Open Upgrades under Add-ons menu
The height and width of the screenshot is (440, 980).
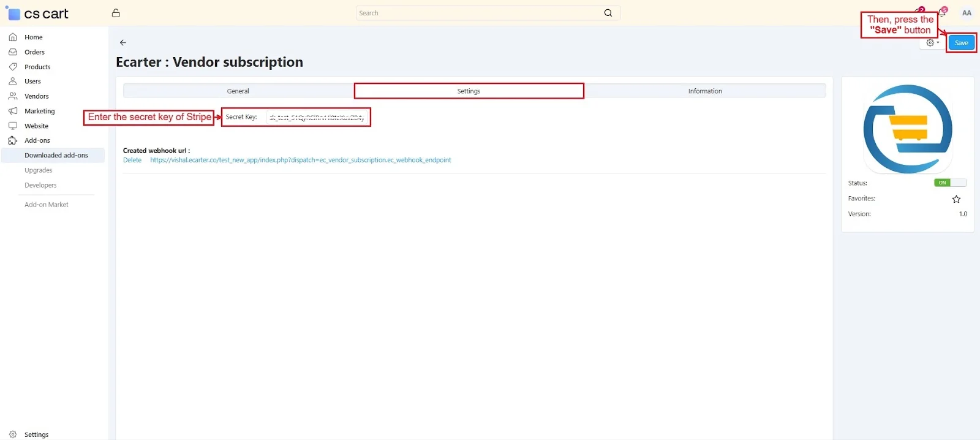click(x=39, y=170)
